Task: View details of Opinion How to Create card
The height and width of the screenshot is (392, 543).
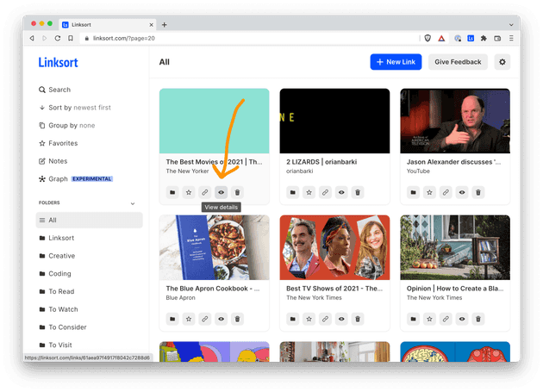Action: coord(462,319)
